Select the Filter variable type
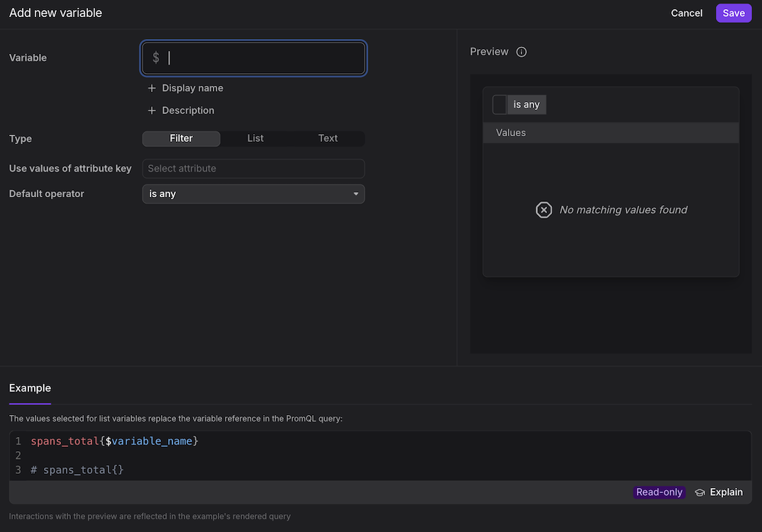 (x=181, y=138)
